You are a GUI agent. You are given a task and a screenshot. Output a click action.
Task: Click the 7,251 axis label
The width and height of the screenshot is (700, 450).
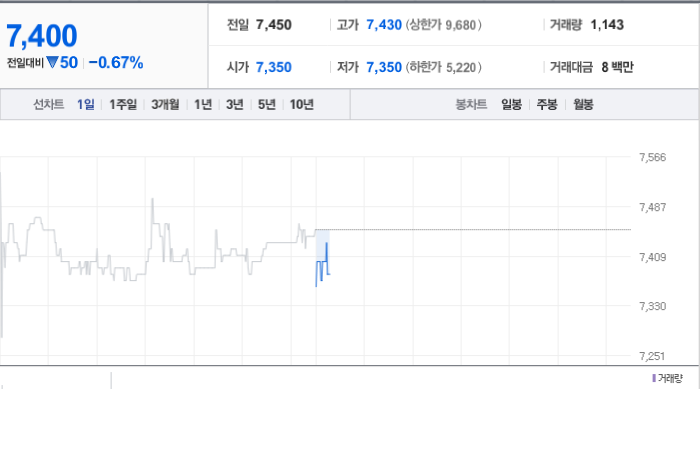(x=652, y=356)
